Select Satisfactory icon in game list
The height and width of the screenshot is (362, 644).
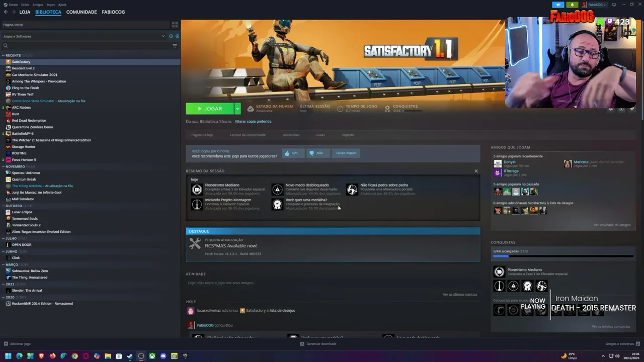[x=8, y=62]
